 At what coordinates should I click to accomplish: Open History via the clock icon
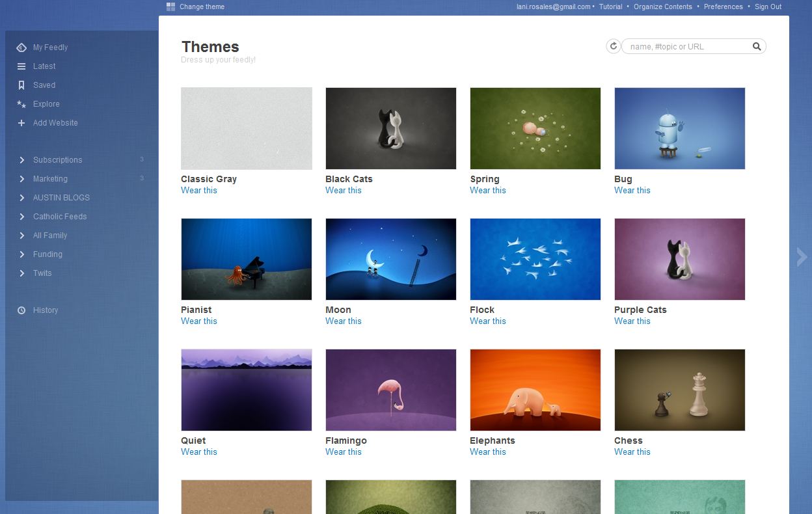click(x=21, y=310)
